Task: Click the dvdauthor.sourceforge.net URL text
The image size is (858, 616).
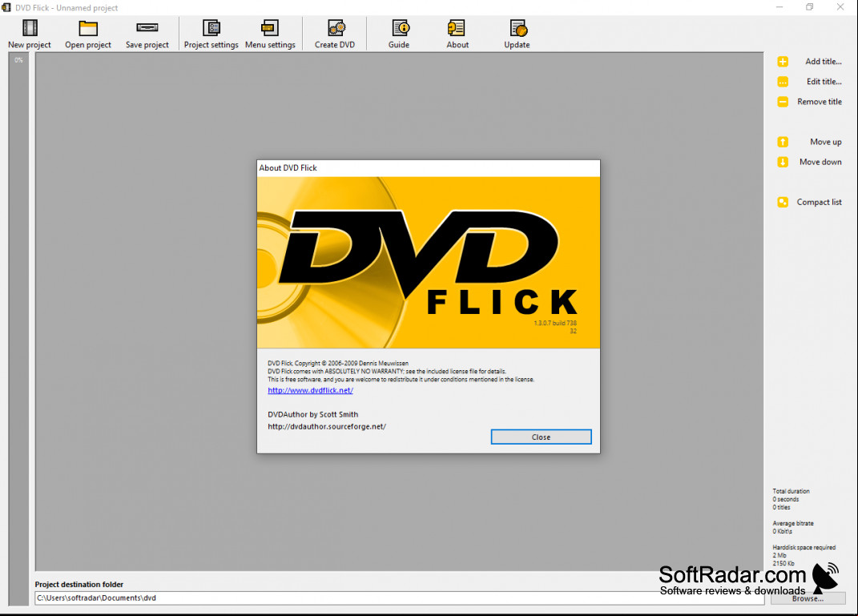Action: click(x=327, y=427)
